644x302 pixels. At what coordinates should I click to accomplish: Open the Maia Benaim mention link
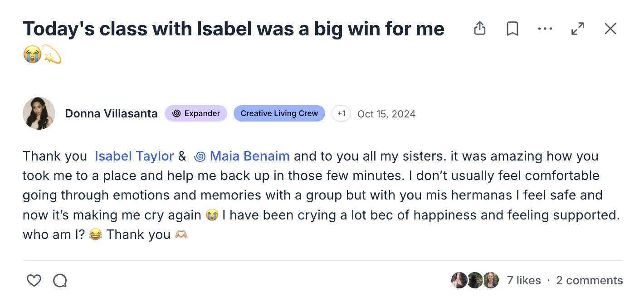pyautogui.click(x=249, y=156)
